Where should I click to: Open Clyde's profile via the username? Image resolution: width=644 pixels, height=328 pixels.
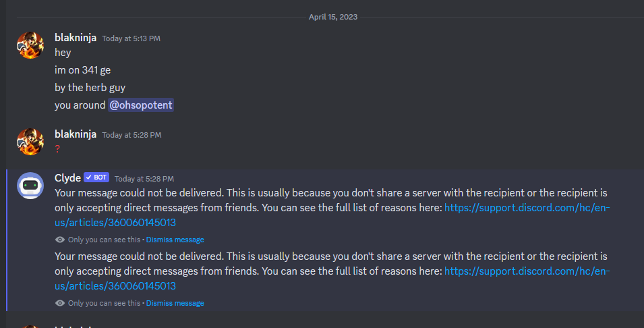point(67,177)
